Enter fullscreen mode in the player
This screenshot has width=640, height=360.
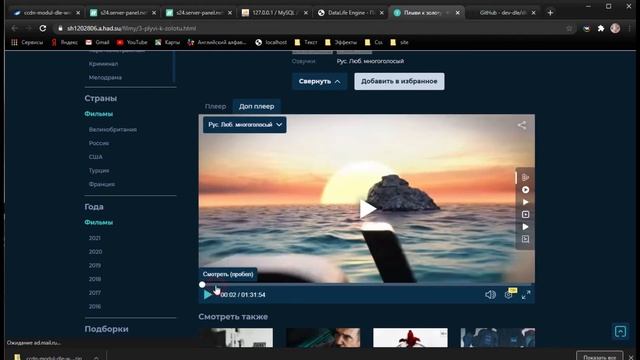click(526, 294)
